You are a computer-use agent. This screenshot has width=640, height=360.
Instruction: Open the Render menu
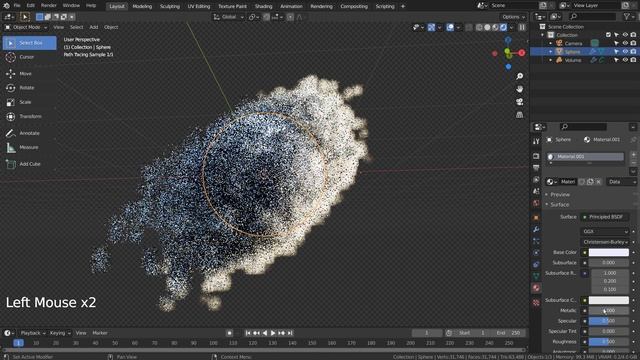[49, 6]
